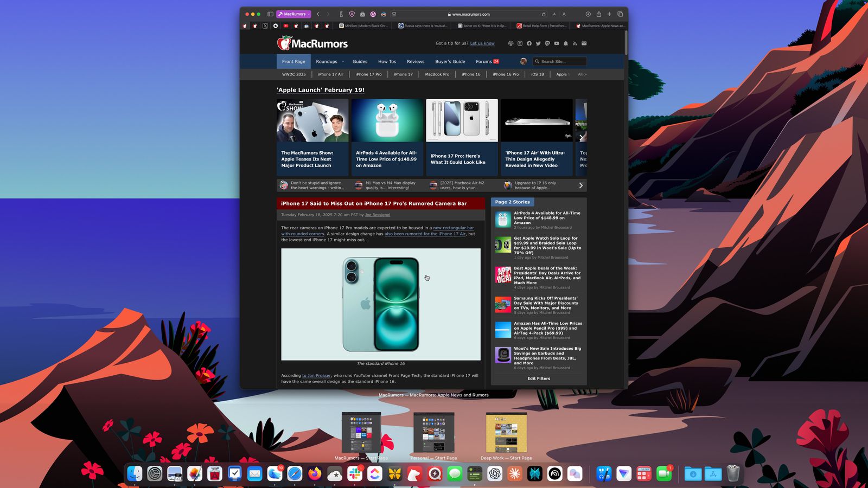This screenshot has width=868, height=488.
Task: Click the Mastodon icon in the site header
Action: coord(547,43)
